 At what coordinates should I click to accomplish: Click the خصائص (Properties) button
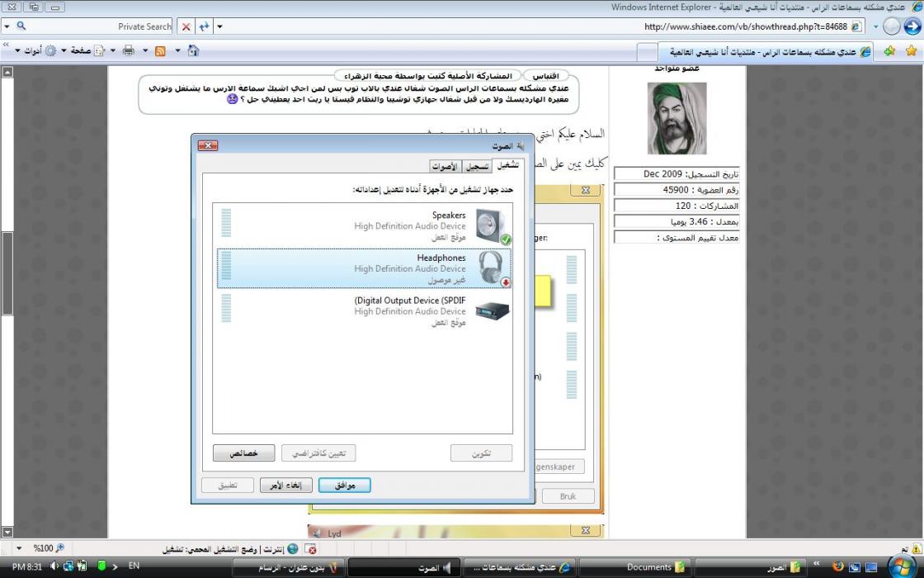243,453
